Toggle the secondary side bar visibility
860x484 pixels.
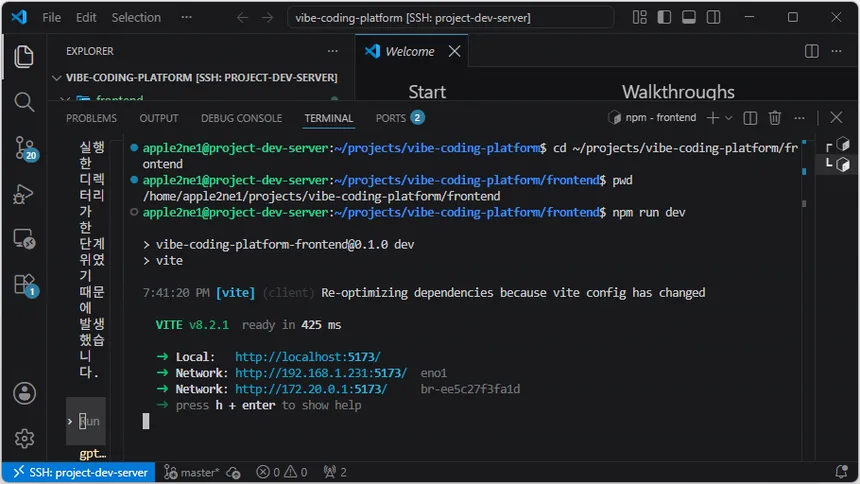tap(714, 18)
